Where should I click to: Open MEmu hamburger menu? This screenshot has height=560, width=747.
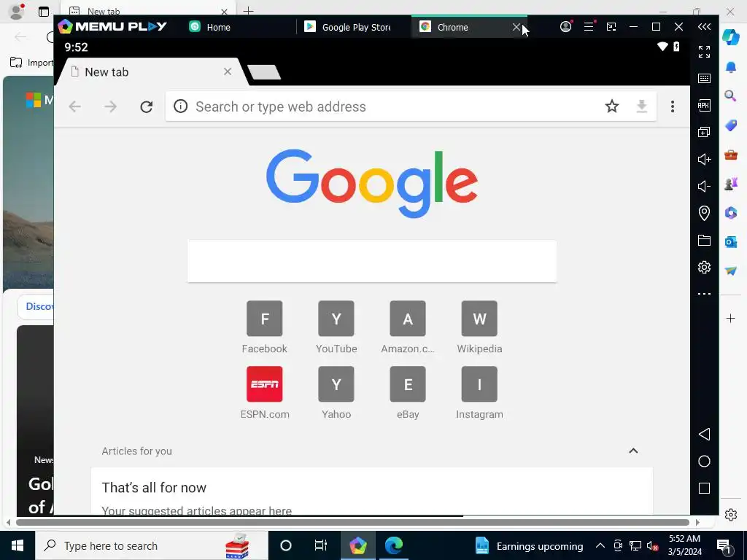point(589,27)
